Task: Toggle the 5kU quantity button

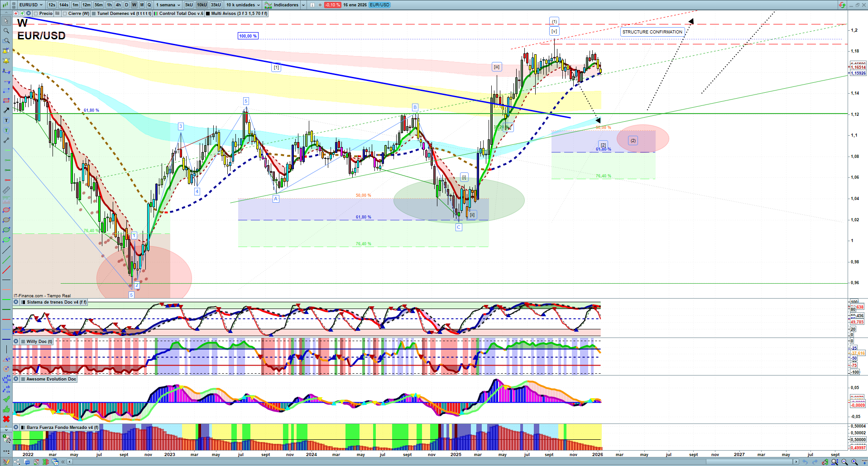Action: (189, 5)
